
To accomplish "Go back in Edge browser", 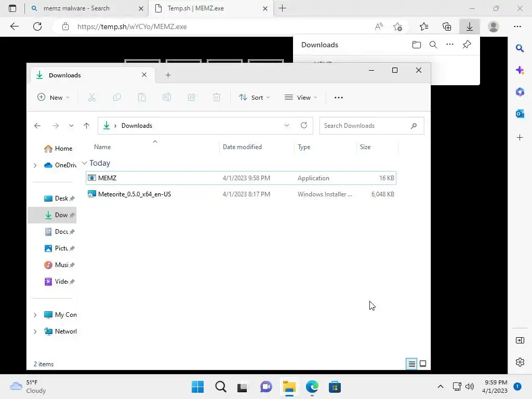I will click(x=15, y=26).
